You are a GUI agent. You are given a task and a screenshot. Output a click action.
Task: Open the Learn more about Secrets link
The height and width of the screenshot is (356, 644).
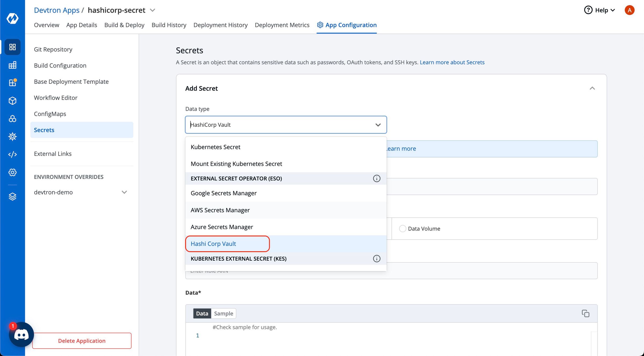point(452,62)
